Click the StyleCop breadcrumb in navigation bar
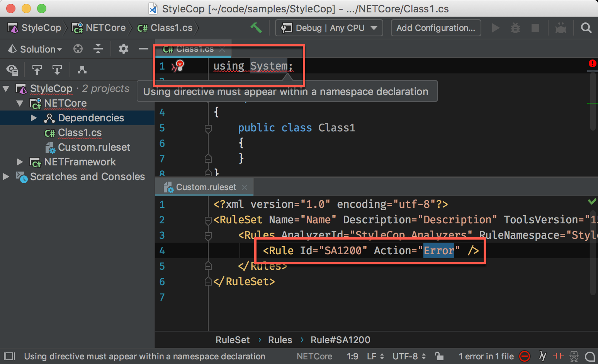 [34, 28]
